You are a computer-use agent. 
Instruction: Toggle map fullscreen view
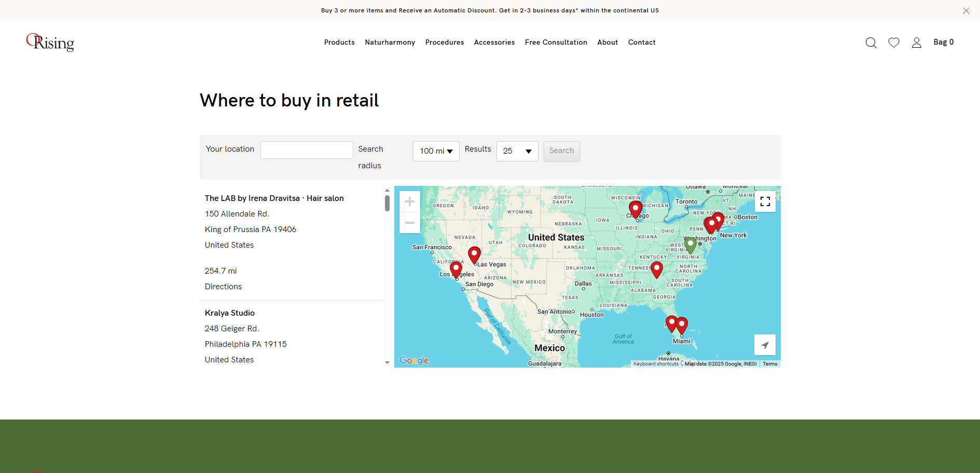(x=765, y=201)
